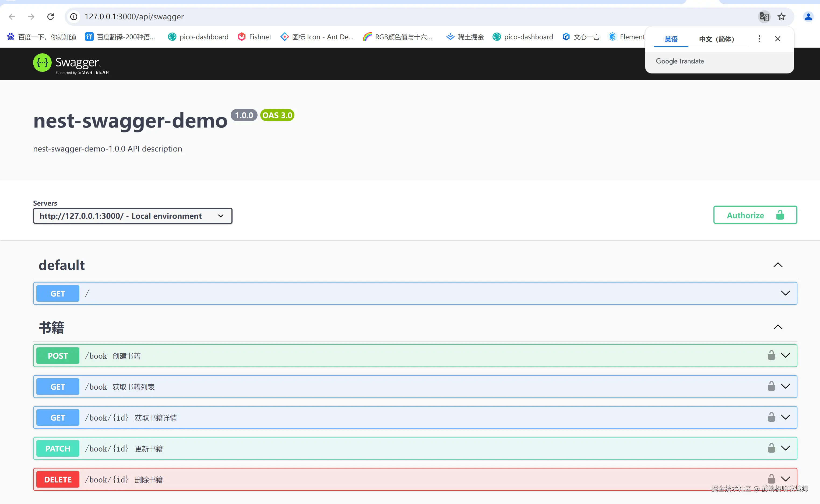Click the site info icon beside URL
Image resolution: width=820 pixels, height=504 pixels.
(x=74, y=17)
